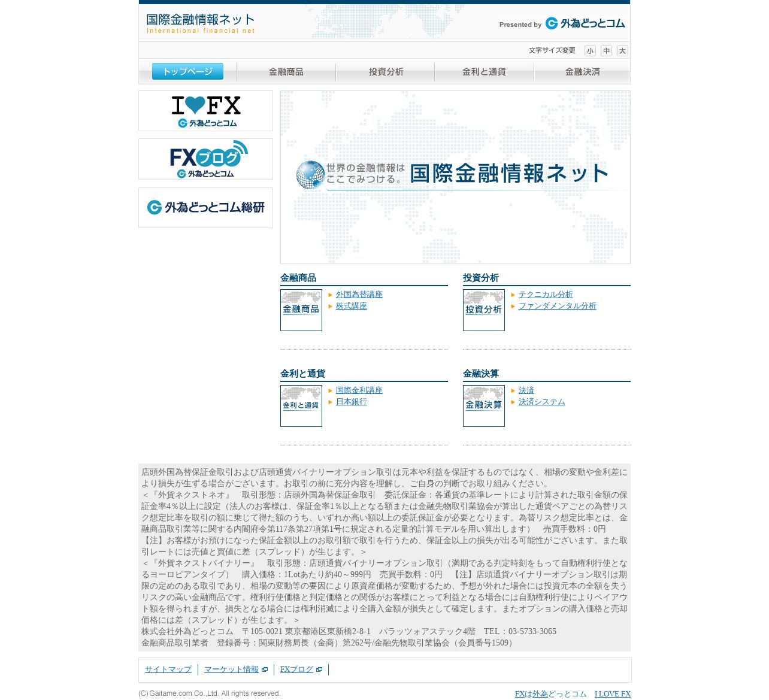The image size is (769, 700).
Task: Set text size to medium (中)
Action: click(606, 51)
